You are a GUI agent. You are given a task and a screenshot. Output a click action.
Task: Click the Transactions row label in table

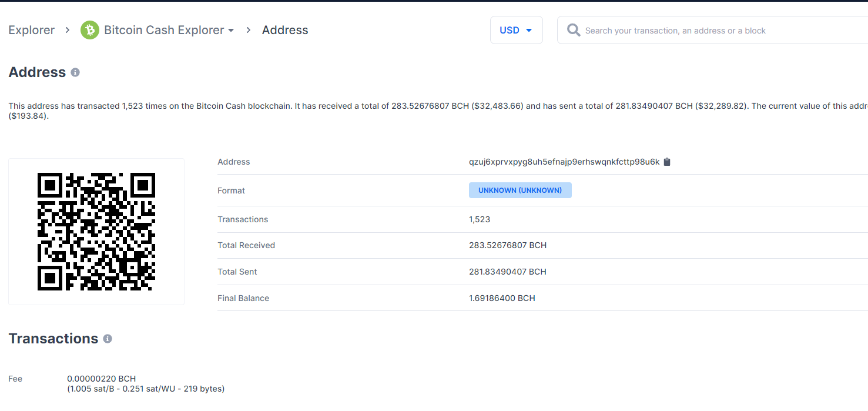pyautogui.click(x=243, y=219)
